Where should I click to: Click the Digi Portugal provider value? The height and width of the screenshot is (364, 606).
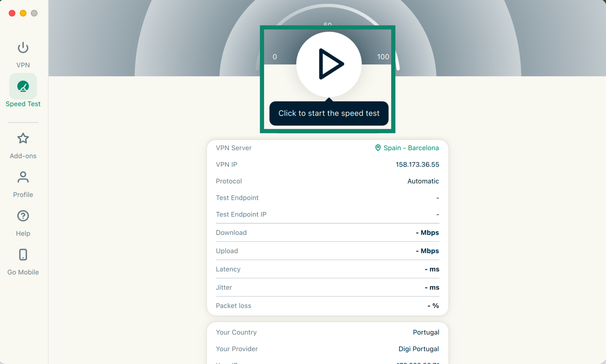click(418, 349)
